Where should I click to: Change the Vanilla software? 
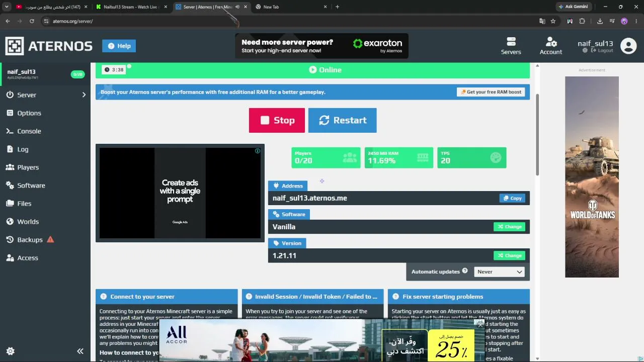[509, 227]
